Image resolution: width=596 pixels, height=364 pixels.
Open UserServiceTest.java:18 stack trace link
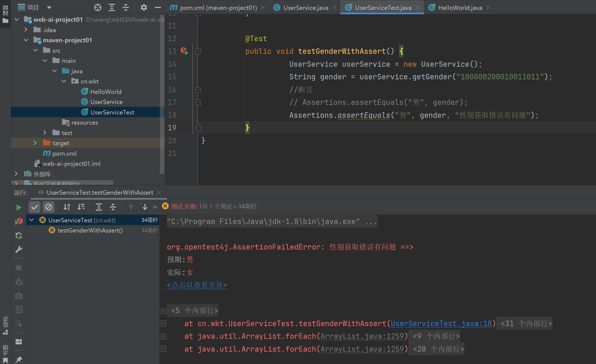(x=441, y=324)
